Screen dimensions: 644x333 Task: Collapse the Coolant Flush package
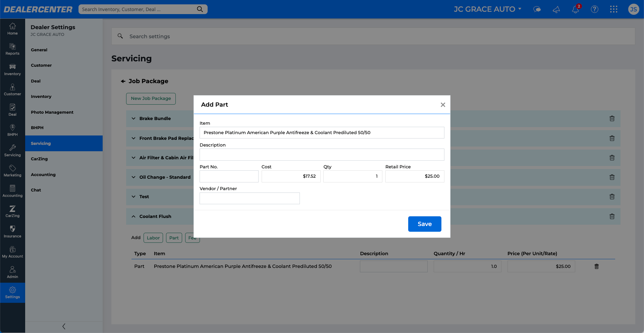pyautogui.click(x=133, y=216)
